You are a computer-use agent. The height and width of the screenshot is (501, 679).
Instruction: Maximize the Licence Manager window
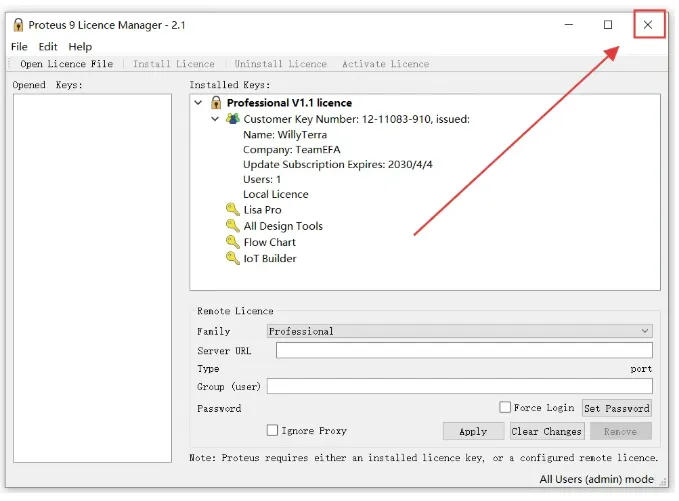coord(608,25)
